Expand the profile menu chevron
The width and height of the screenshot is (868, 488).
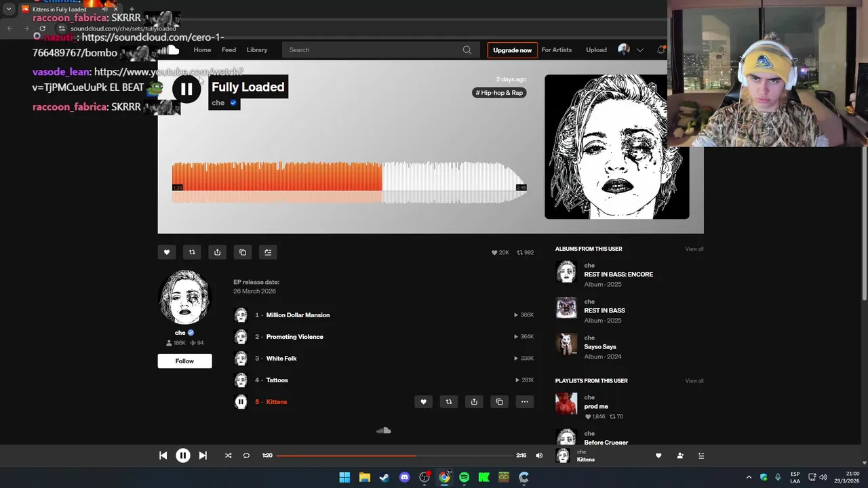[x=639, y=50]
